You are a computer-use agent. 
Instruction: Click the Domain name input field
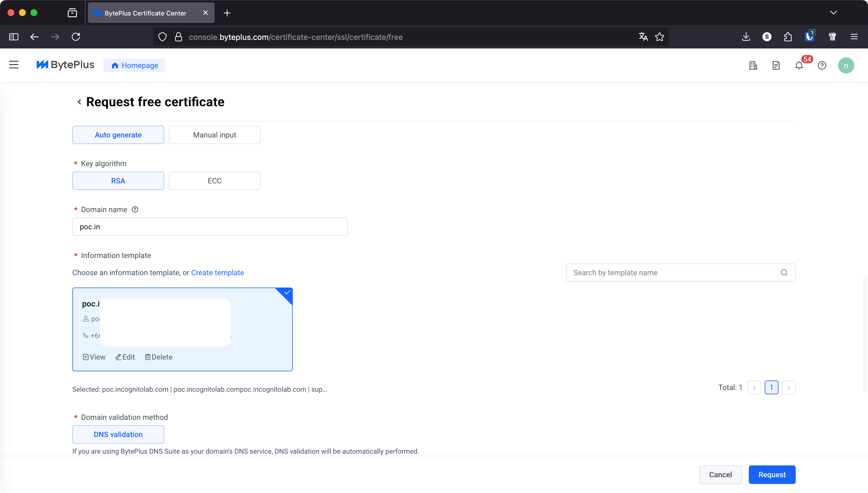click(210, 227)
